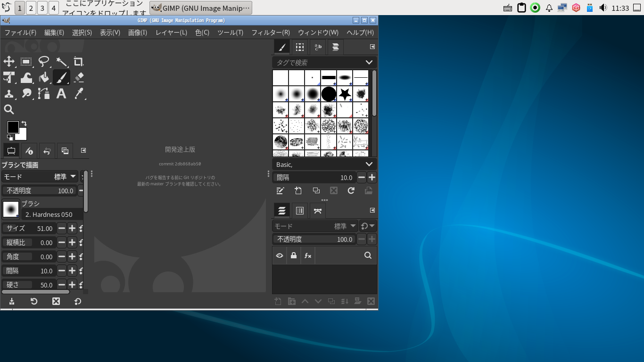Viewport: 644px width, 362px height.
Task: Save tool preset in tool options
Action: (12, 301)
